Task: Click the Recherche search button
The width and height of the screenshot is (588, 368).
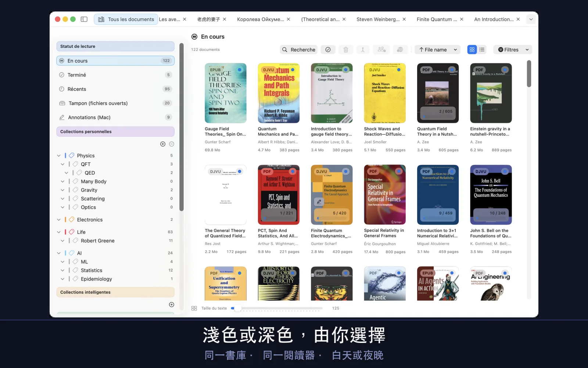Action: 298,50
